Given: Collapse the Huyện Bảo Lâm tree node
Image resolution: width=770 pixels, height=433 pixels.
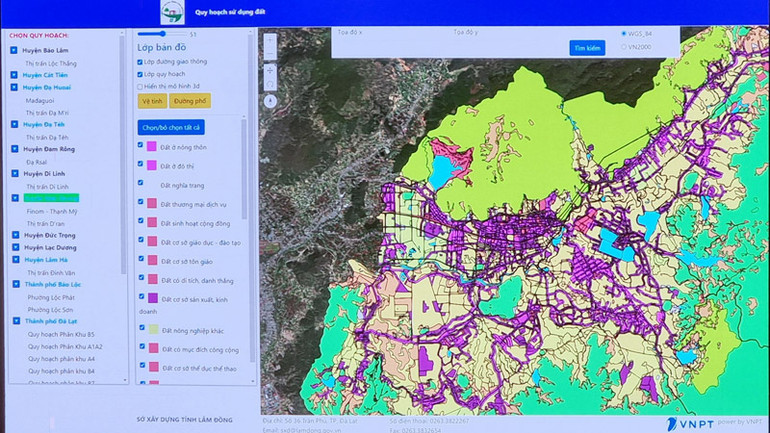Looking at the screenshot, I should tap(14, 50).
